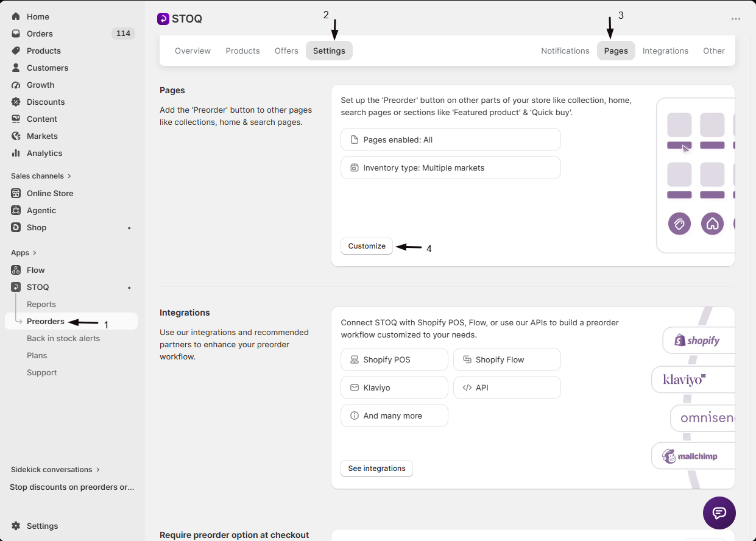The image size is (756, 541).
Task: Expand the Sales channels section
Action: pyautogui.click(x=41, y=176)
